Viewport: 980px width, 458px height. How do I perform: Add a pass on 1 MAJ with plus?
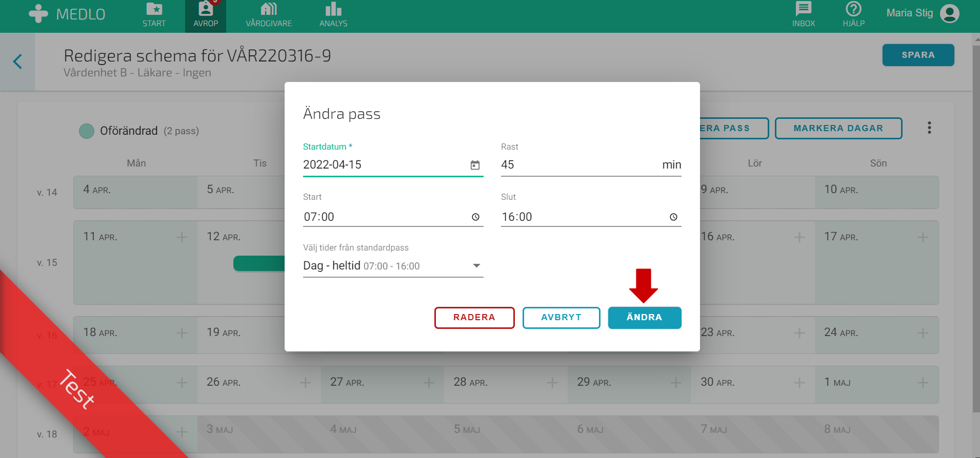tap(923, 383)
